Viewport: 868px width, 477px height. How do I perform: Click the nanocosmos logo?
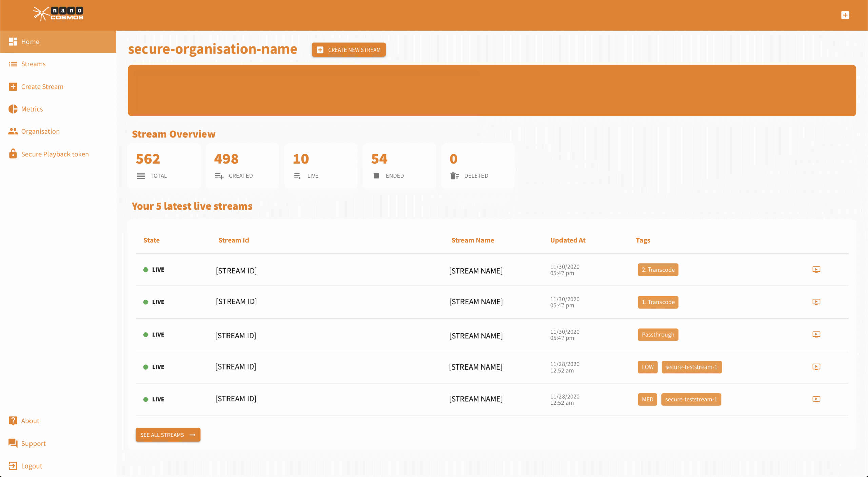pyautogui.click(x=58, y=14)
